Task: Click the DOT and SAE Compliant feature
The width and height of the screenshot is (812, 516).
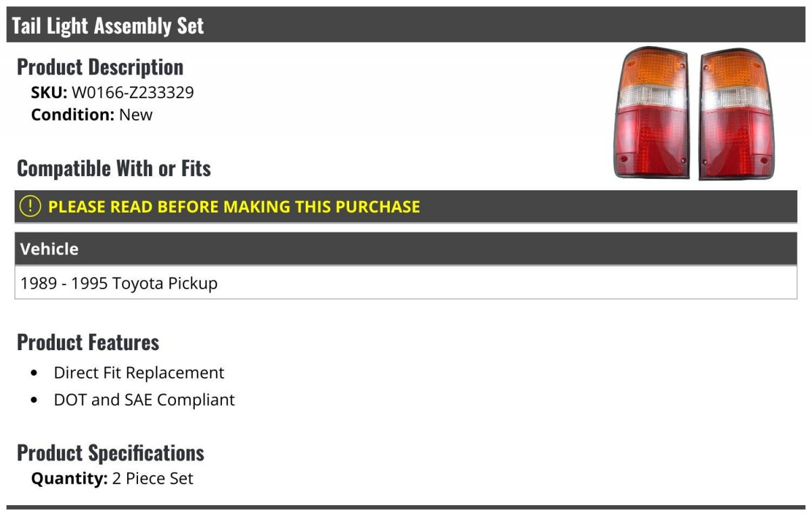Action: pyautogui.click(x=144, y=400)
